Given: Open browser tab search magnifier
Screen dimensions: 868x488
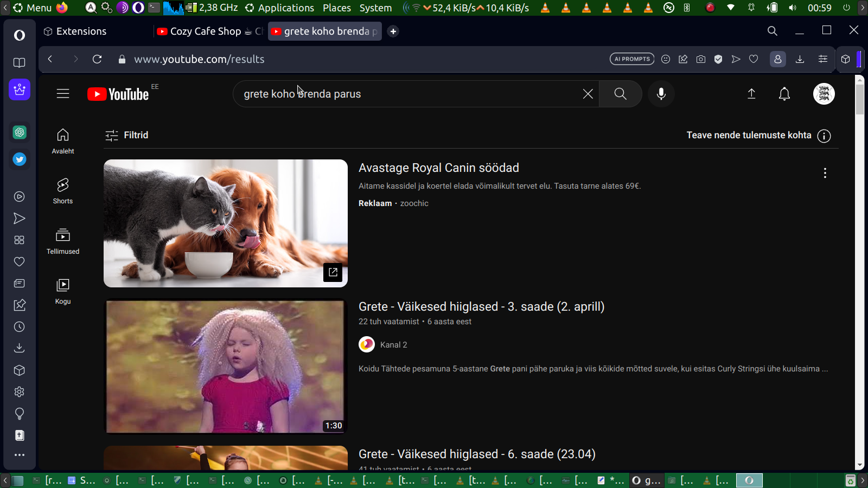Looking at the screenshot, I should 773,31.
